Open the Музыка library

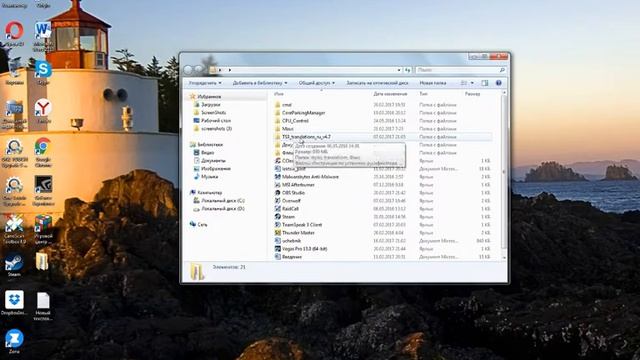pos(209,177)
